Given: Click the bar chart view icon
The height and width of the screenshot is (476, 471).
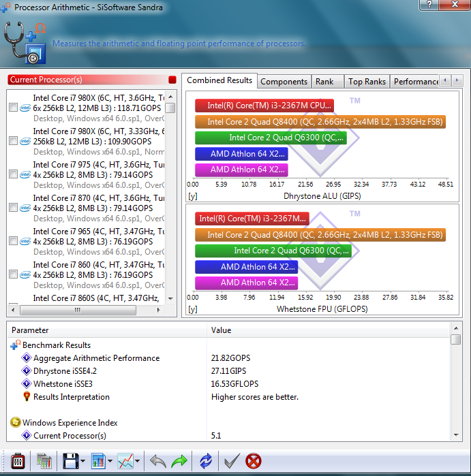Looking at the screenshot, I should pos(98,461).
